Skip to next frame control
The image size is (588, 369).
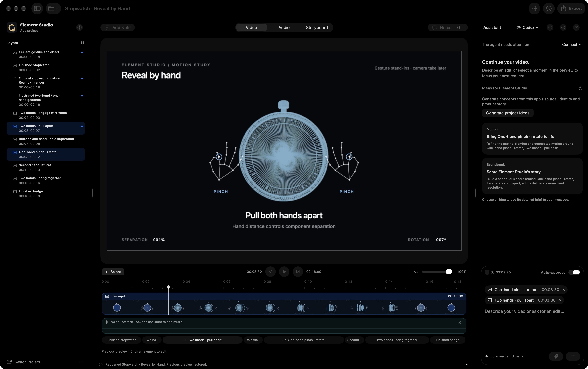298,272
